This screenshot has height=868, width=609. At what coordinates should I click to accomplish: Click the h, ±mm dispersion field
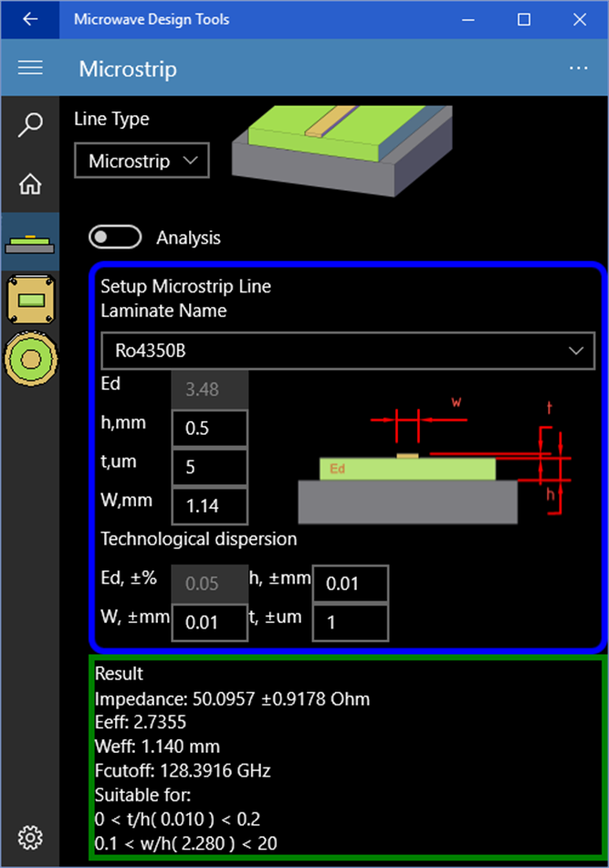tap(351, 584)
